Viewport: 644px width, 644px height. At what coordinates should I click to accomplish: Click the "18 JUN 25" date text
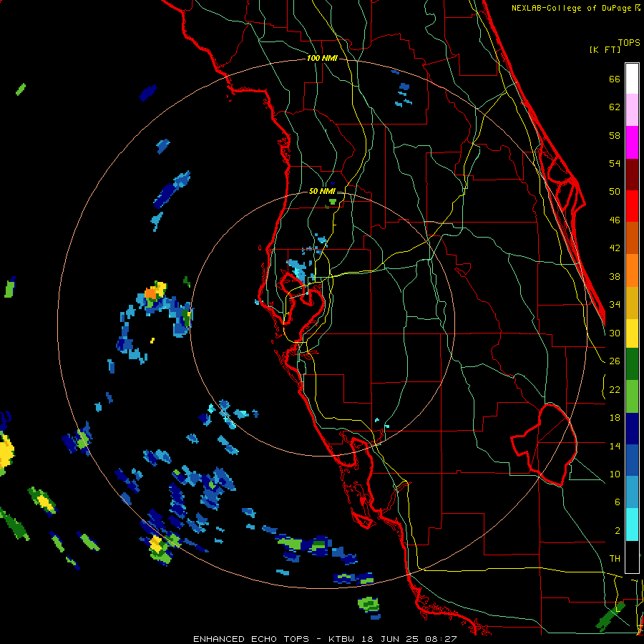(389, 639)
